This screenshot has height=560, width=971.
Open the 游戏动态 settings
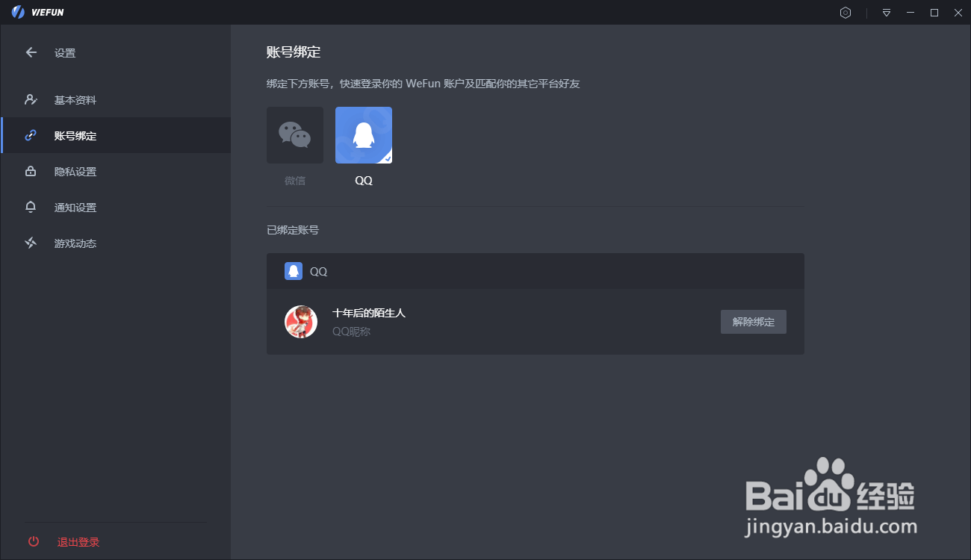[x=116, y=243]
